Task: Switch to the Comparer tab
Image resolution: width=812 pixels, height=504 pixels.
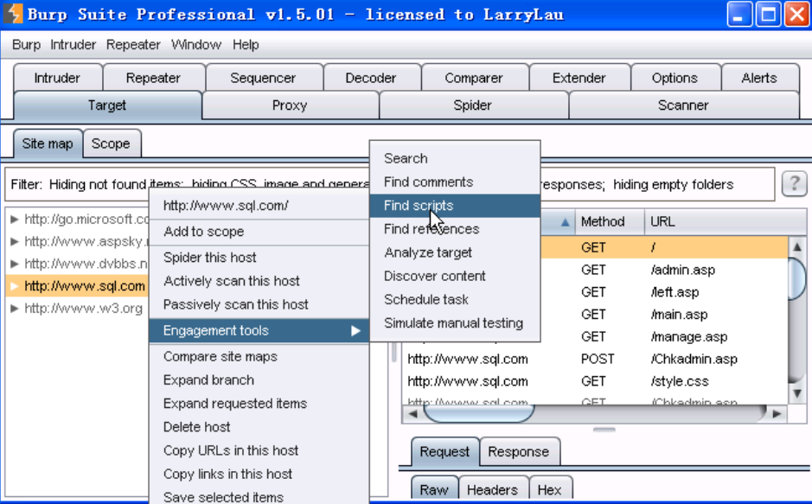Action: 474,78
